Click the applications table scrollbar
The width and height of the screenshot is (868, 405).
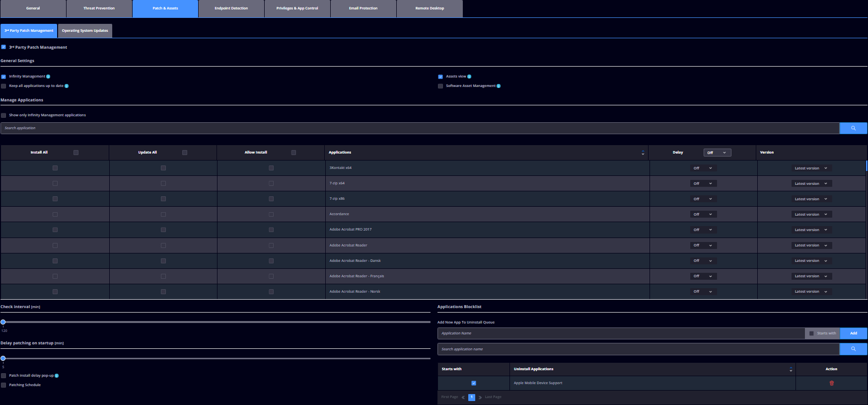867,166
